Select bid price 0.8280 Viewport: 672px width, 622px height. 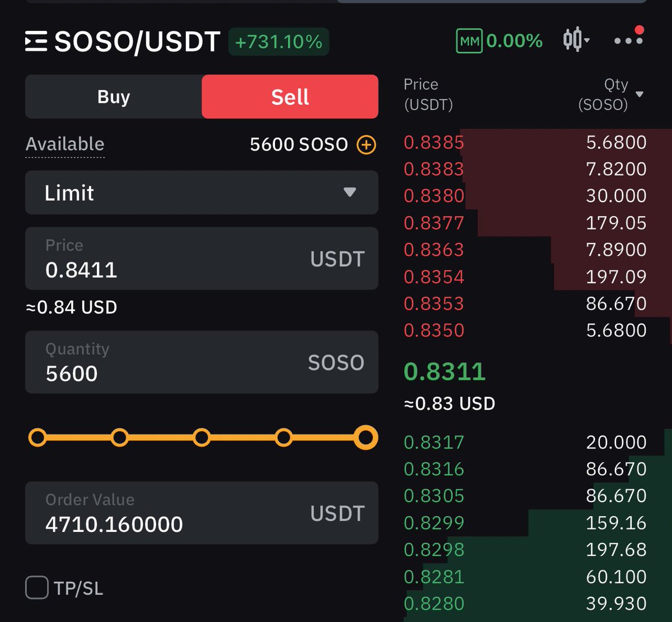pyautogui.click(x=434, y=604)
